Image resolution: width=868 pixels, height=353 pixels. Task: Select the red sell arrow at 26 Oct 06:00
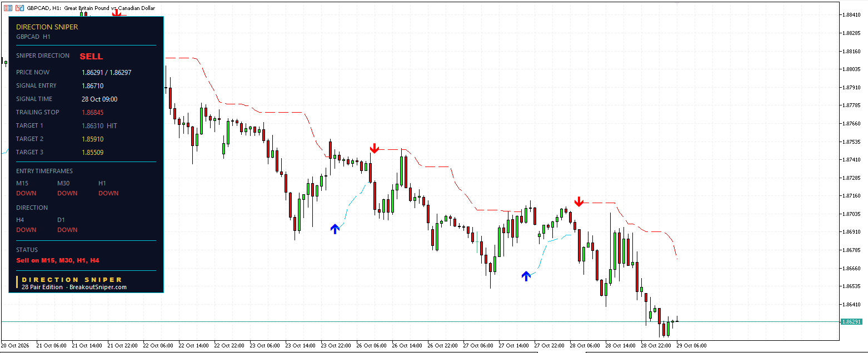[375, 148]
